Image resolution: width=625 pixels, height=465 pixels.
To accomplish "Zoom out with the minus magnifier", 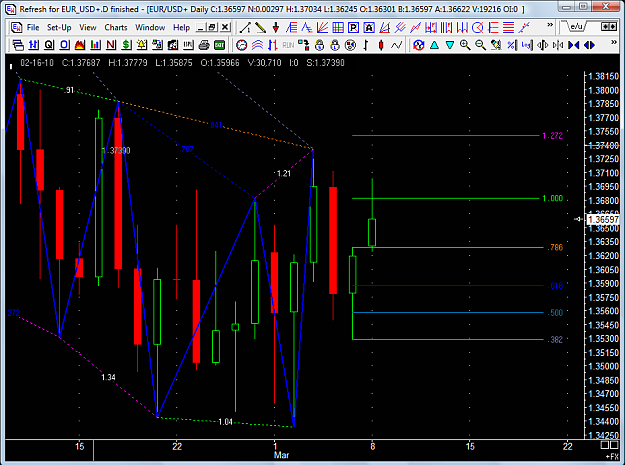I will tap(480, 45).
